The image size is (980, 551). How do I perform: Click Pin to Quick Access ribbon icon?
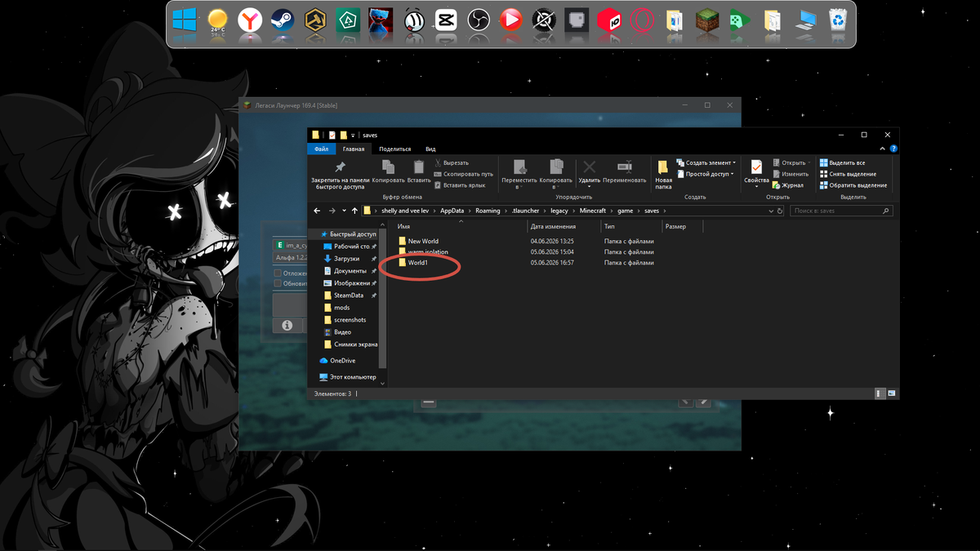coord(340,174)
